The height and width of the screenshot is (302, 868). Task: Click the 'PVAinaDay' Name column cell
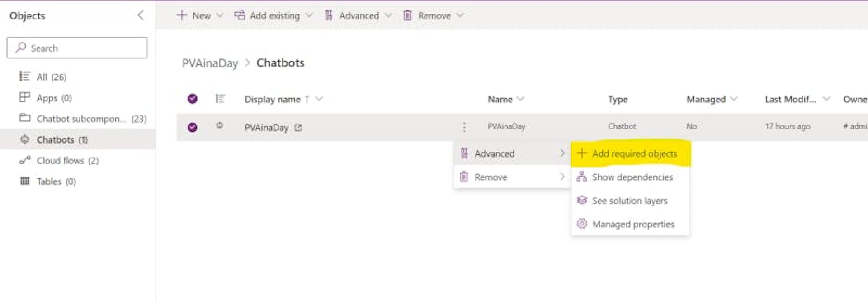[x=506, y=126]
